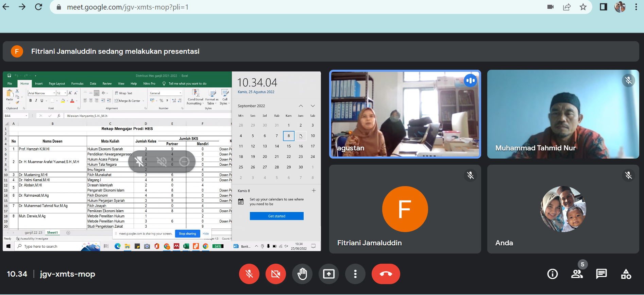
Task: Open Chrome side panel
Action: (604, 7)
